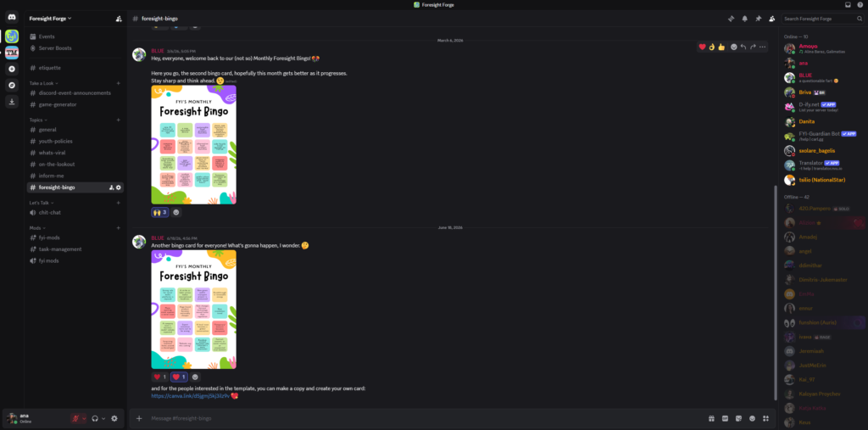Screen dimensions: 868x430
Task: Reply to BLUE's March message
Action: click(743, 47)
